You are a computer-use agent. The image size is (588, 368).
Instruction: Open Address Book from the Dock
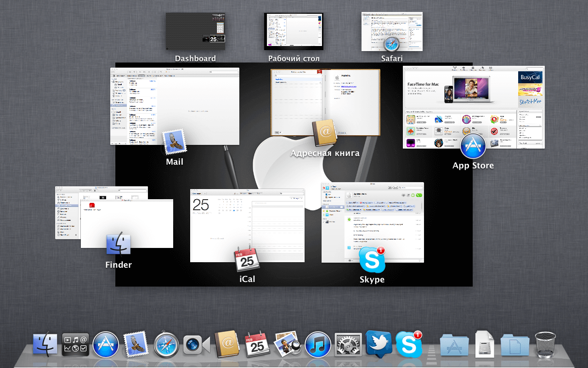(227, 344)
